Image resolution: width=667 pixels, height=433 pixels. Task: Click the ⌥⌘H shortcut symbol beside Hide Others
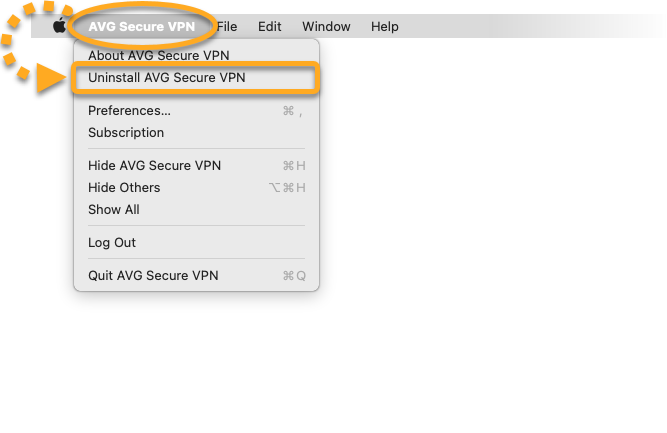click(x=287, y=188)
